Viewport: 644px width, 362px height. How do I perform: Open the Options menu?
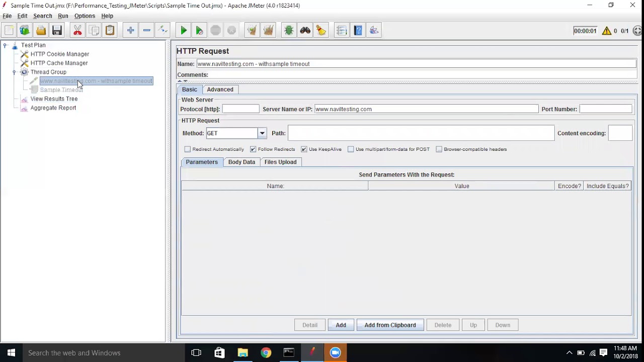tap(85, 16)
